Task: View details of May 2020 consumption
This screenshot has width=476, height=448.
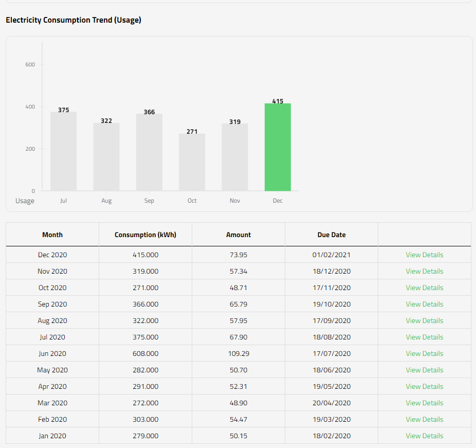Action: click(424, 370)
